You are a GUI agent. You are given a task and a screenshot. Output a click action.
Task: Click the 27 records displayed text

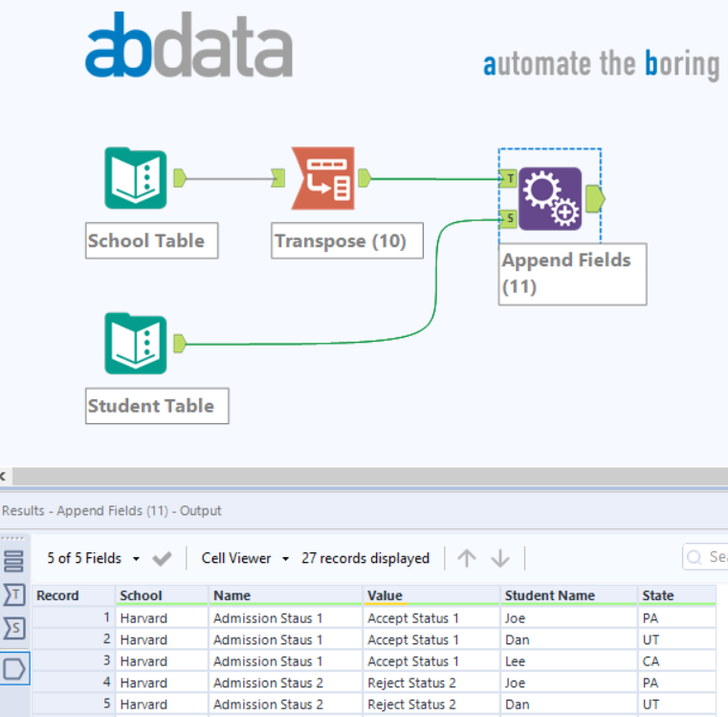coord(365,558)
